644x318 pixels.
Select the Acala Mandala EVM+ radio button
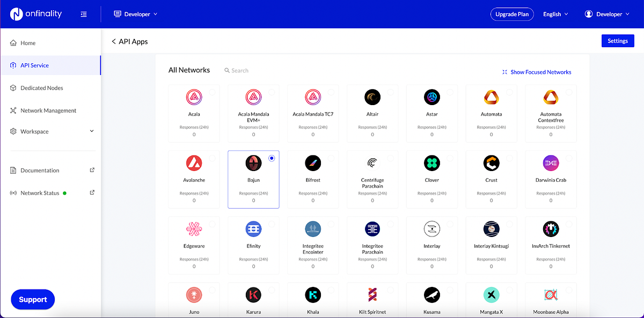tap(272, 92)
